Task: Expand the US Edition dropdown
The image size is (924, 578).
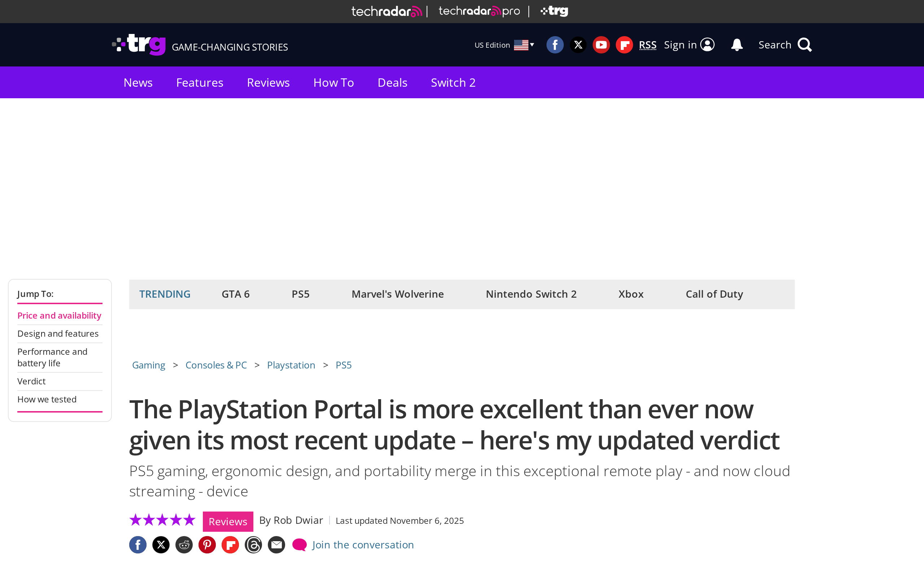Action: [x=504, y=45]
